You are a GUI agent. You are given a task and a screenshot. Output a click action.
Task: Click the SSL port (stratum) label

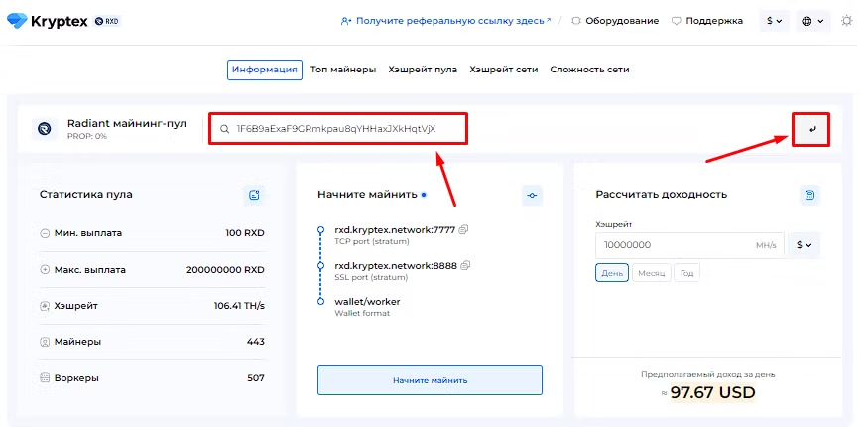click(x=371, y=277)
